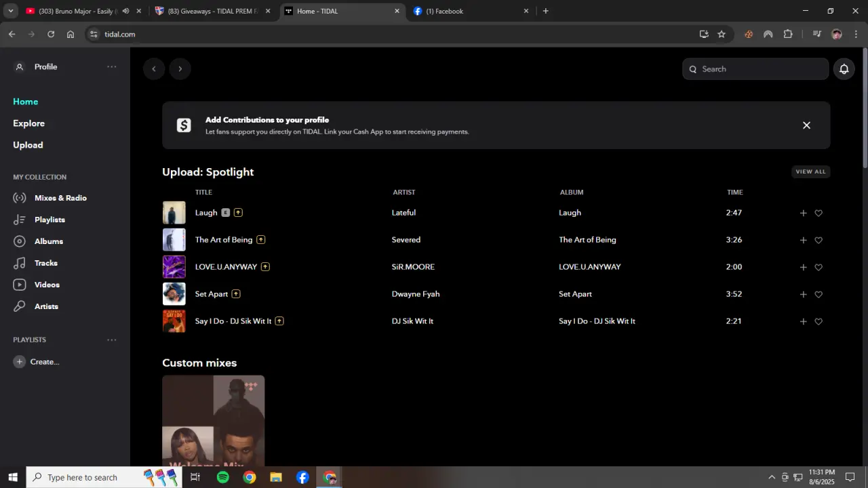
Task: Go to Home in sidebar
Action: pyautogui.click(x=26, y=102)
